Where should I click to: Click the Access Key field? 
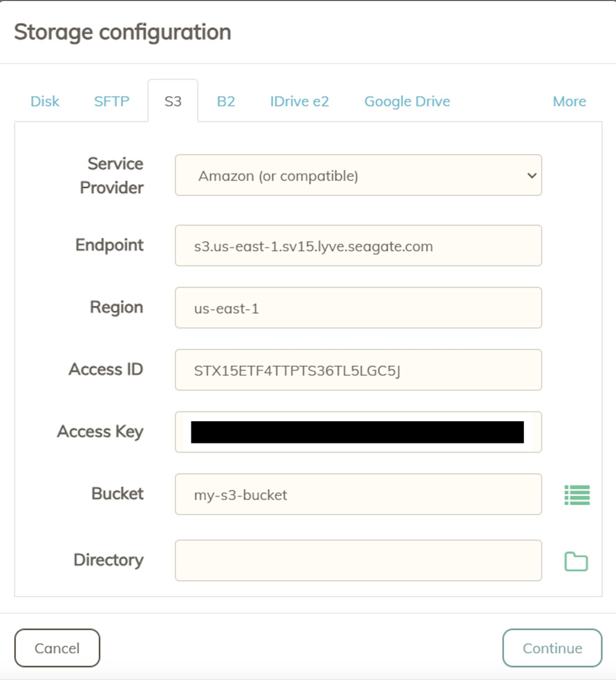359,432
